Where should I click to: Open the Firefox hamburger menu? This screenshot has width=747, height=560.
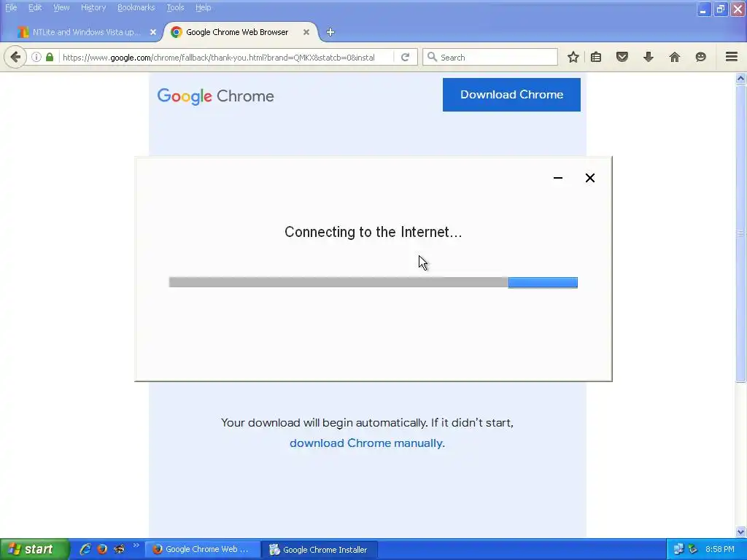(732, 57)
